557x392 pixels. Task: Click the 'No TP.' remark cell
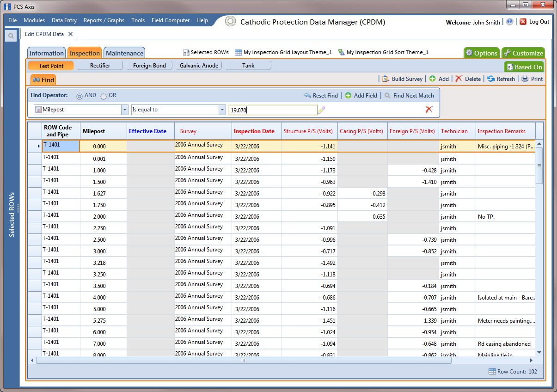(x=506, y=216)
